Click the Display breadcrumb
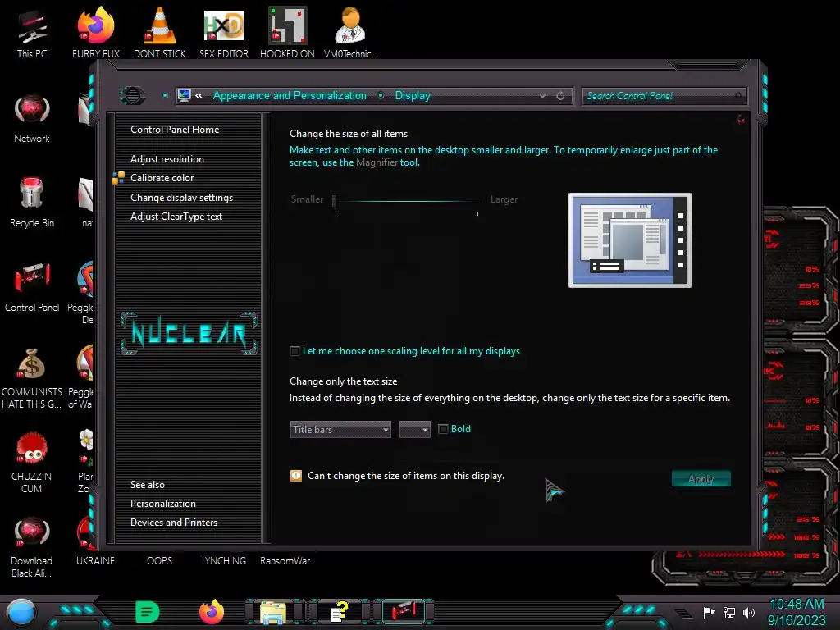 (413, 95)
